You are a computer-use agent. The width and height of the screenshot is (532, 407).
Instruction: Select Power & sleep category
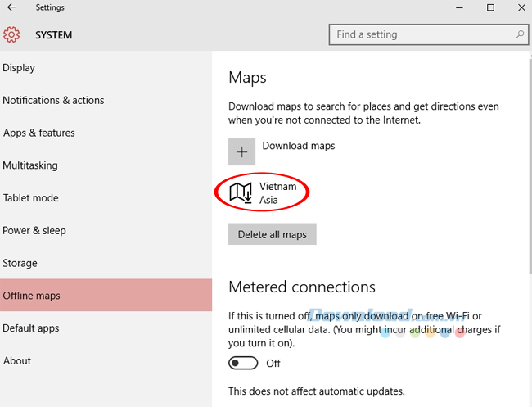(x=34, y=231)
